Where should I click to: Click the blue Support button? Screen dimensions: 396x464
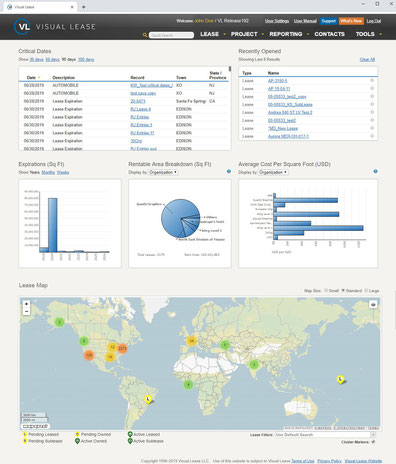328,21
